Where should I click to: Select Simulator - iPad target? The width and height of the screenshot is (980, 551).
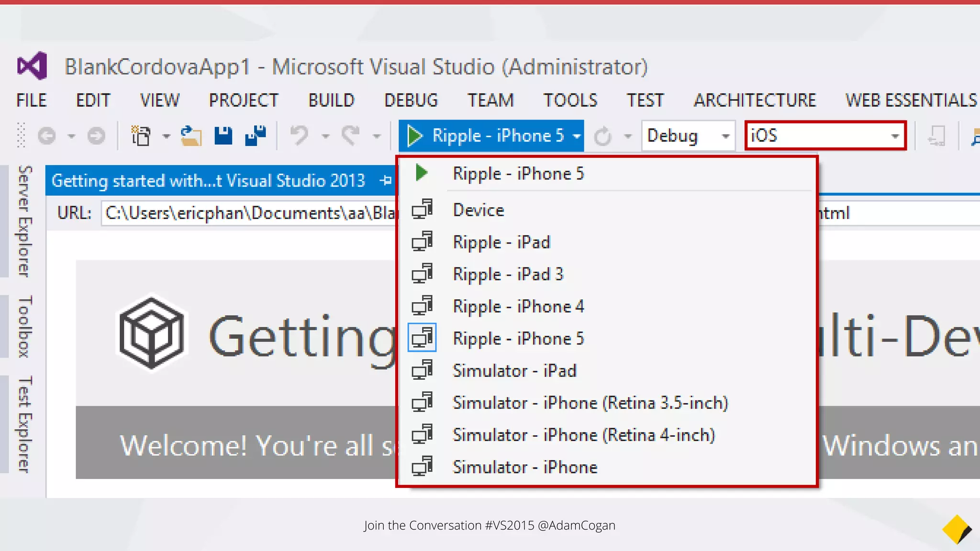click(607, 371)
